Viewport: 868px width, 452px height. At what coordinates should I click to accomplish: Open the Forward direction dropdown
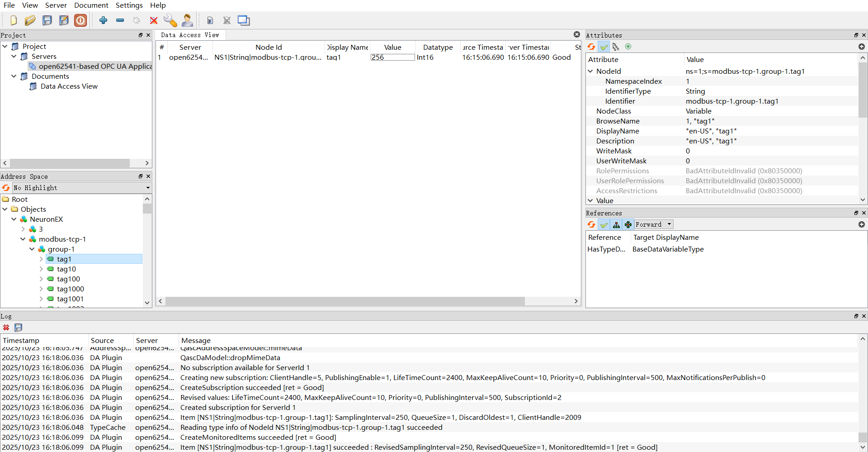coord(654,224)
